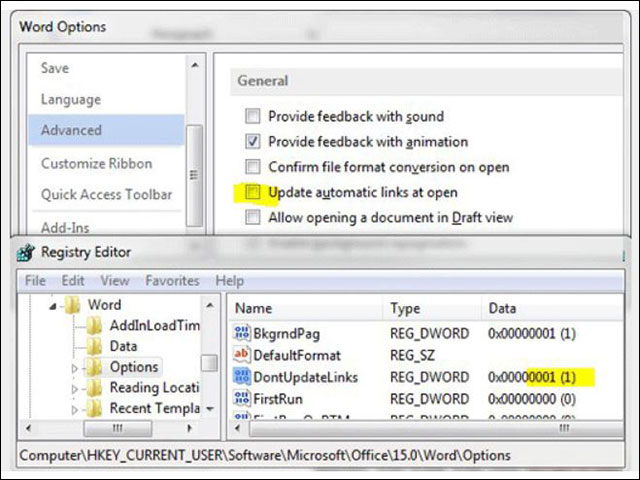Image resolution: width=640 pixels, height=480 pixels.
Task: Select the AddInLoadTim key
Action: pyautogui.click(x=154, y=325)
